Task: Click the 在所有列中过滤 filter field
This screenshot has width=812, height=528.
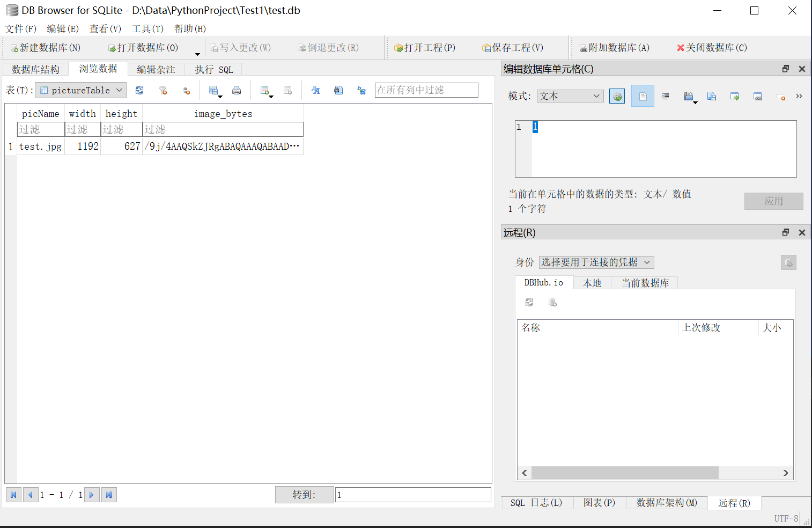Action: pos(426,90)
